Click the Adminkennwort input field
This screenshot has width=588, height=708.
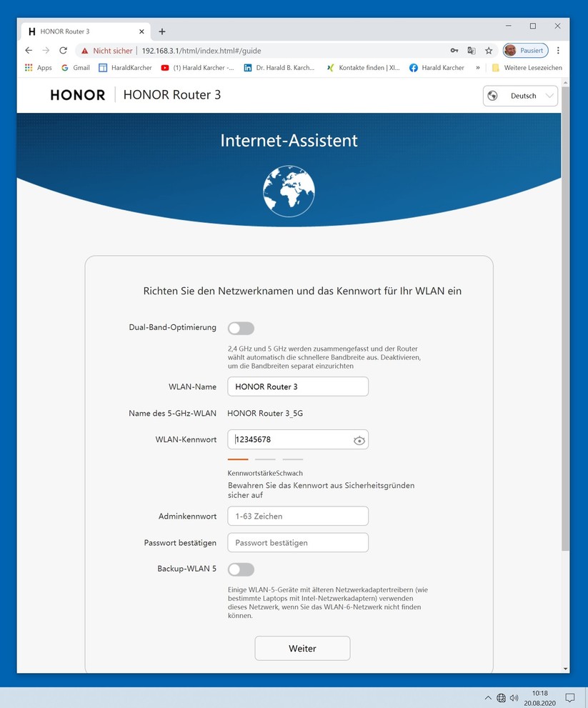(298, 516)
